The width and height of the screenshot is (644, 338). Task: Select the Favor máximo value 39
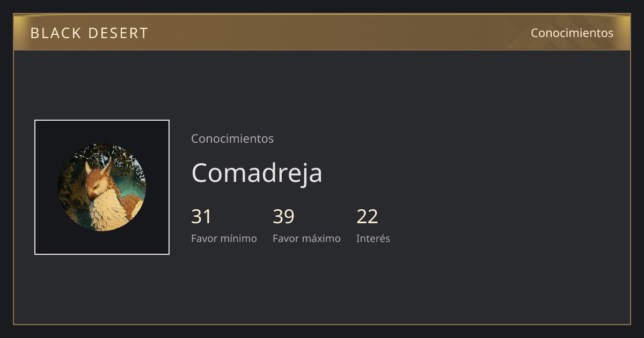[283, 217]
